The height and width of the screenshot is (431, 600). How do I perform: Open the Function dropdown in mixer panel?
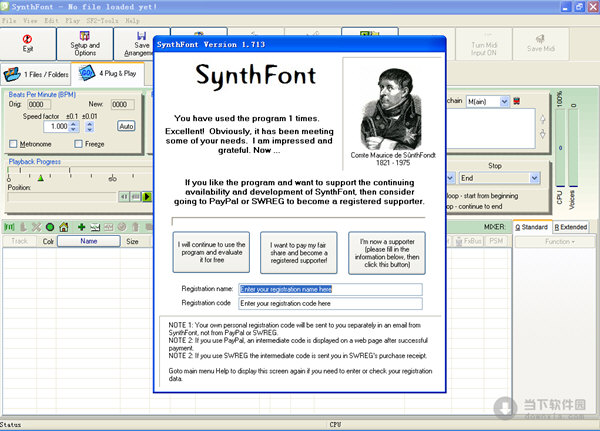(x=554, y=242)
